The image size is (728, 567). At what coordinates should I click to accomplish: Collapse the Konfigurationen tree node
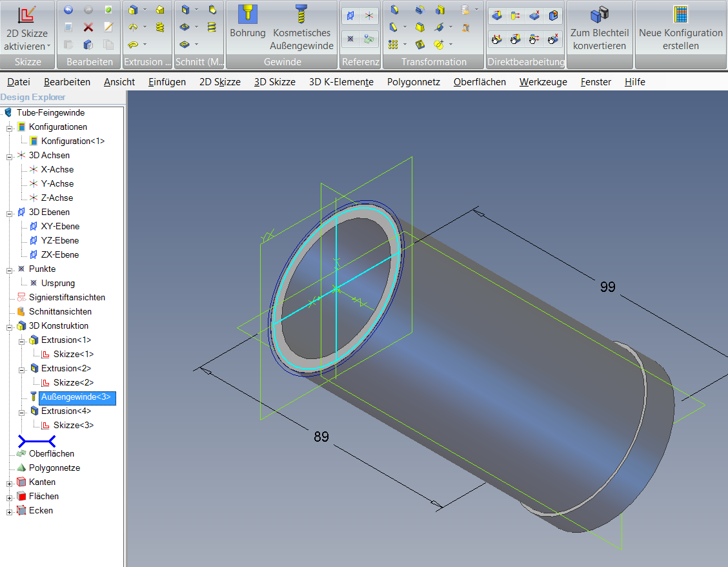[x=9, y=129]
